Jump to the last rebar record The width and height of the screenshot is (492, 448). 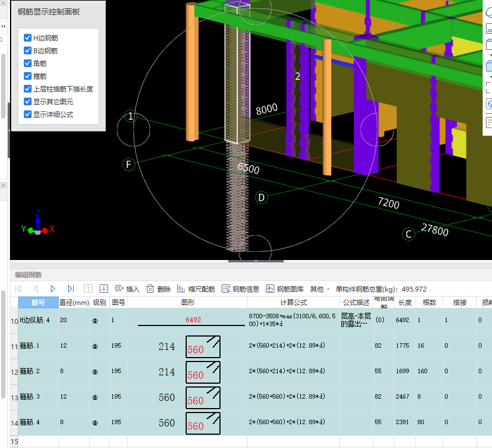[x=71, y=288]
